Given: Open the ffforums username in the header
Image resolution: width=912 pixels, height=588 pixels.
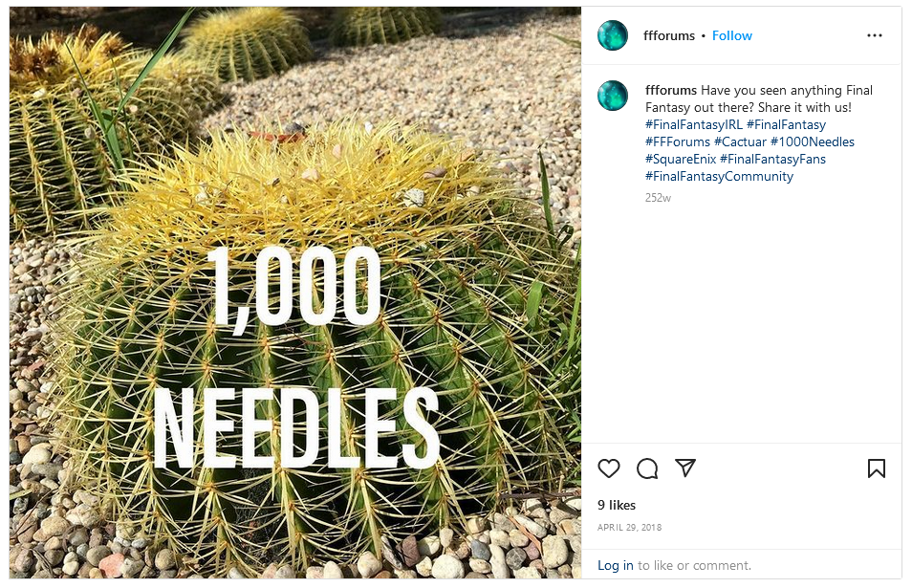Looking at the screenshot, I should point(670,35).
